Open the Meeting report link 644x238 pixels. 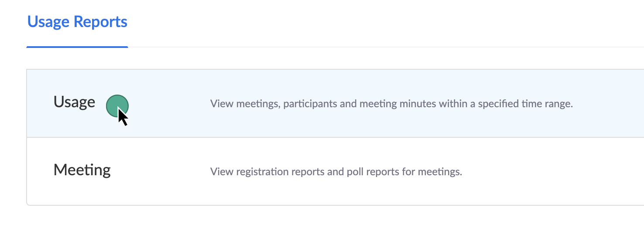82,170
